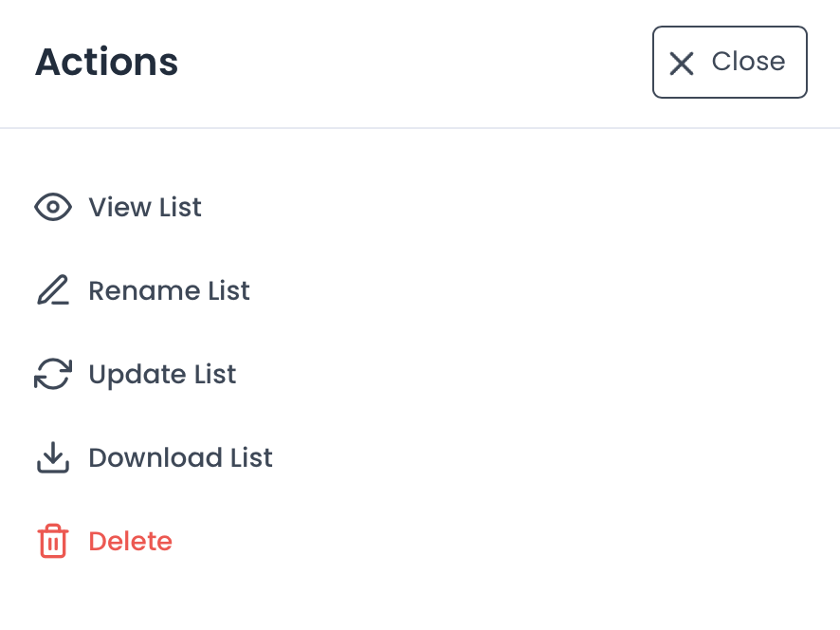Click the Download List text label
Image resolution: width=840 pixels, height=630 pixels.
click(180, 457)
